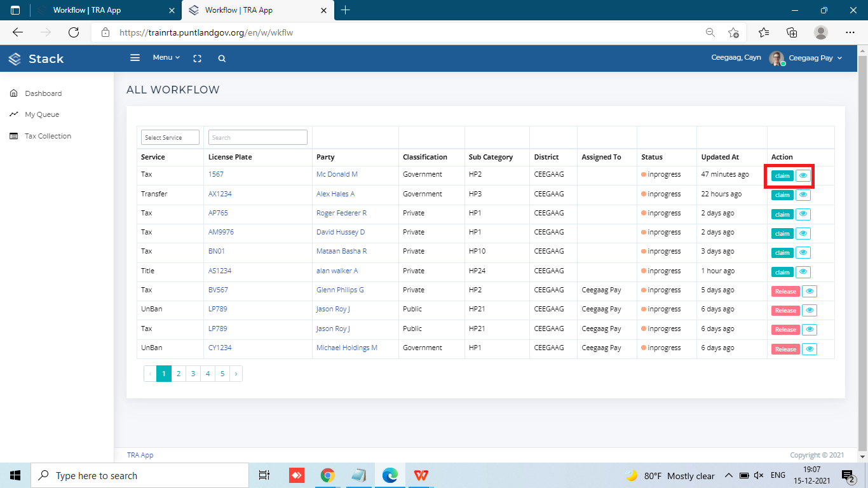Open the browser zoom magnifier icon
868x488 pixels.
[x=710, y=32]
